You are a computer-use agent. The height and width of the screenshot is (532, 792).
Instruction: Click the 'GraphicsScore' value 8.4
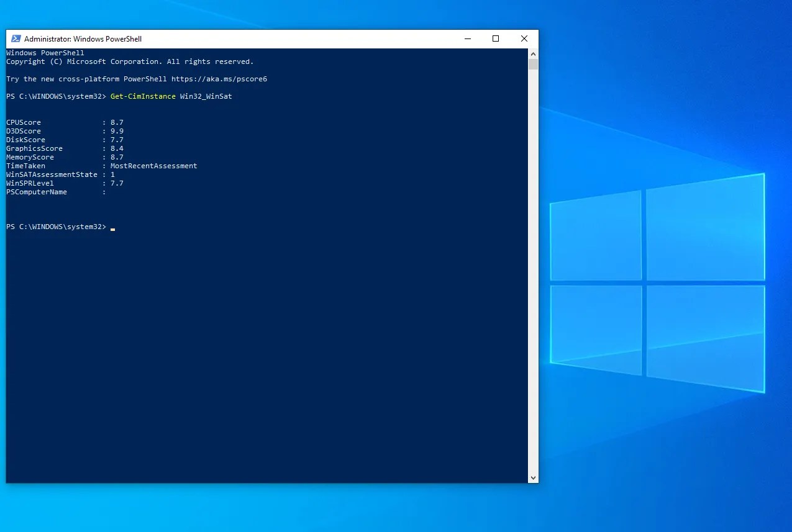(x=117, y=148)
